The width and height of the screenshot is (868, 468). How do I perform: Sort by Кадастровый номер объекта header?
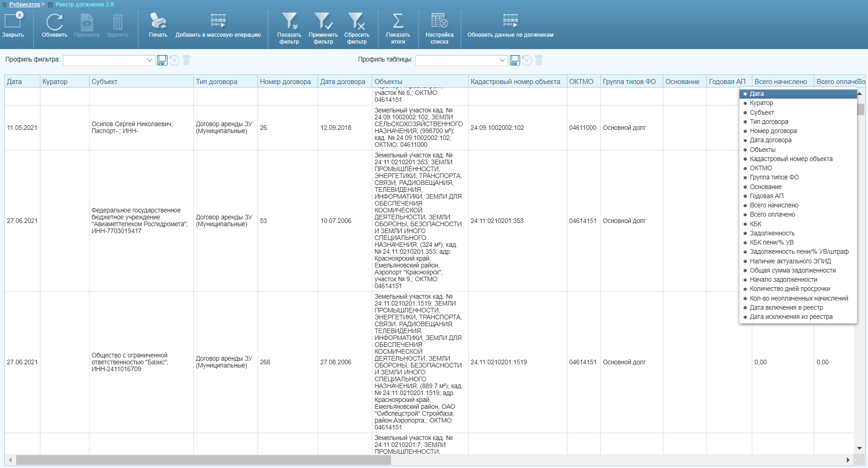518,82
